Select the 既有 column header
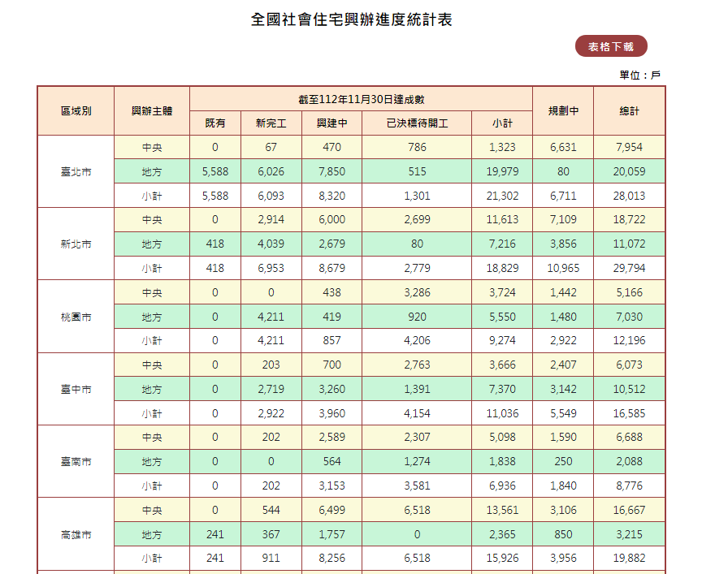 tap(215, 123)
